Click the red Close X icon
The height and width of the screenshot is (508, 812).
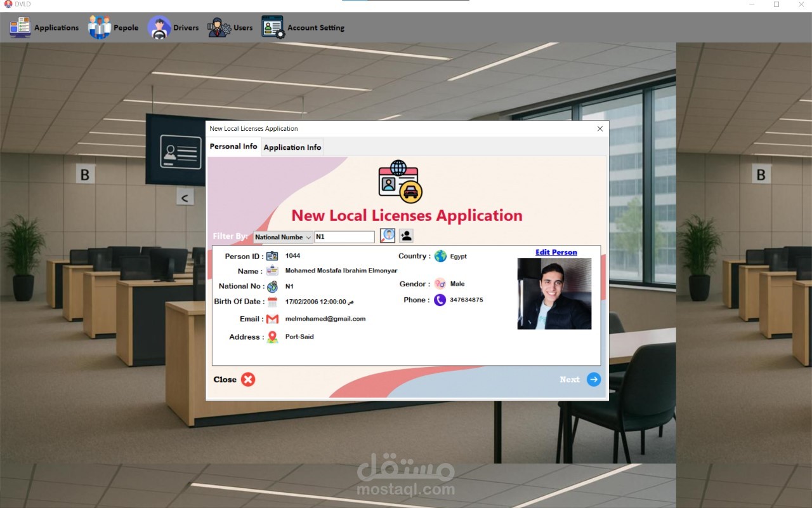pyautogui.click(x=248, y=380)
